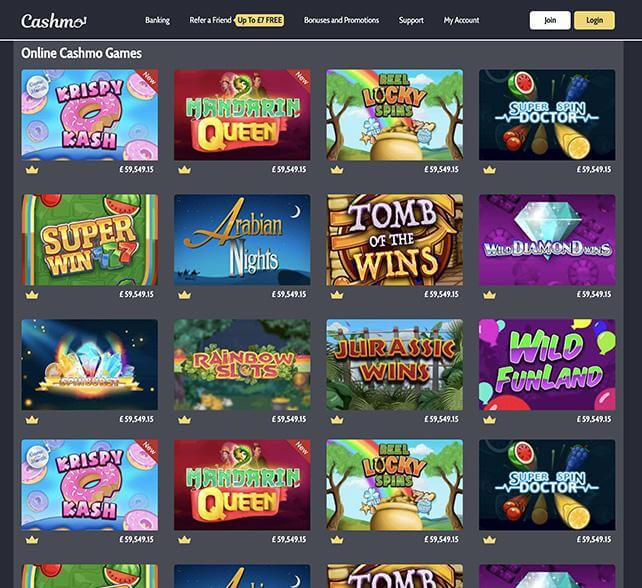Launch the Jurassic Wins game thumbnail
Image resolution: width=642 pixels, height=588 pixels.
point(395,365)
